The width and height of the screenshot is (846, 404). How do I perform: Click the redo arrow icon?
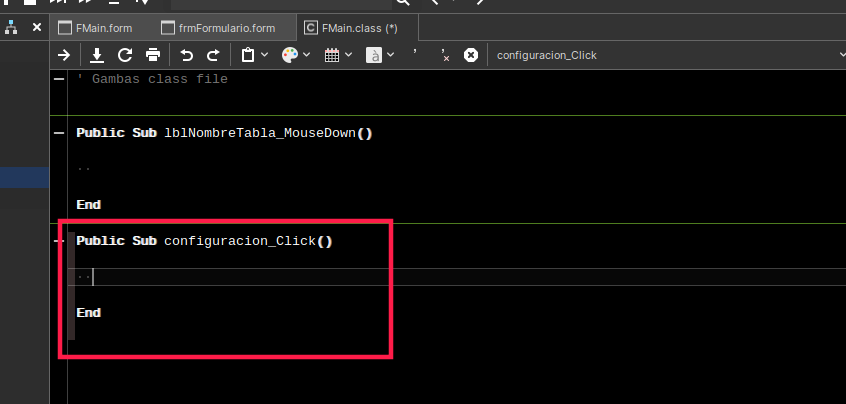tap(213, 55)
